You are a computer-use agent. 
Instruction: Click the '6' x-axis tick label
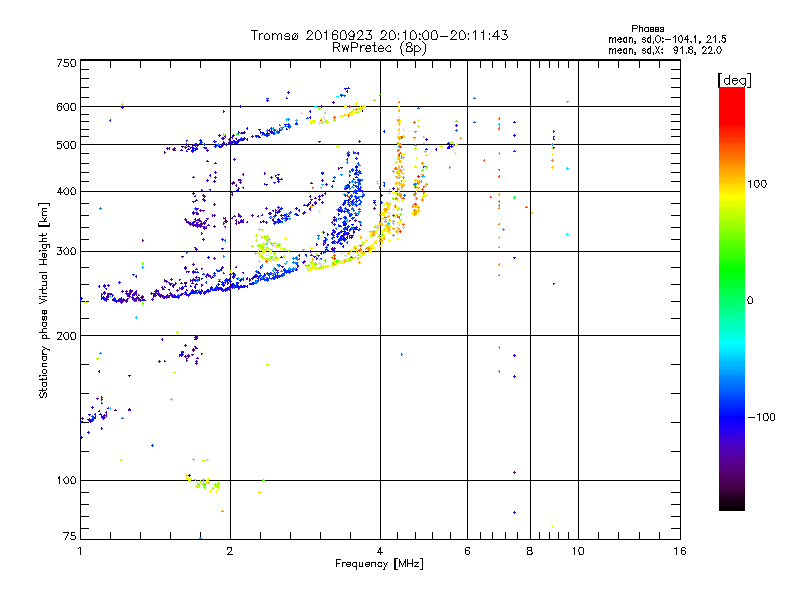tap(467, 551)
